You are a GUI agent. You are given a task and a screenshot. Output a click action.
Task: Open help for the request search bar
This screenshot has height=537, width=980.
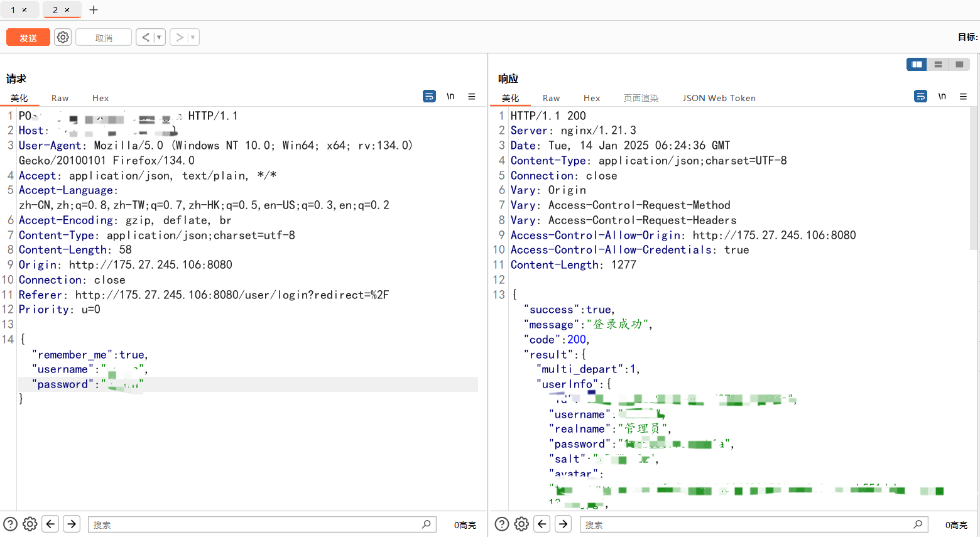11,524
